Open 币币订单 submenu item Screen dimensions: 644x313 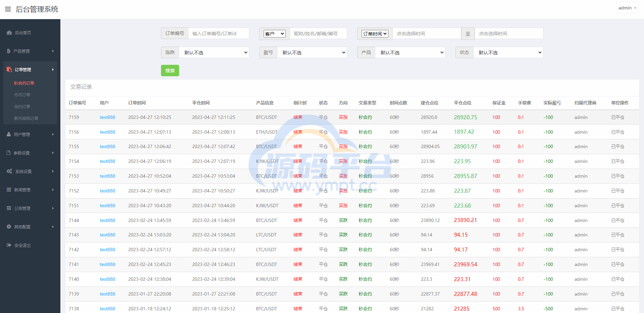pyautogui.click(x=22, y=95)
